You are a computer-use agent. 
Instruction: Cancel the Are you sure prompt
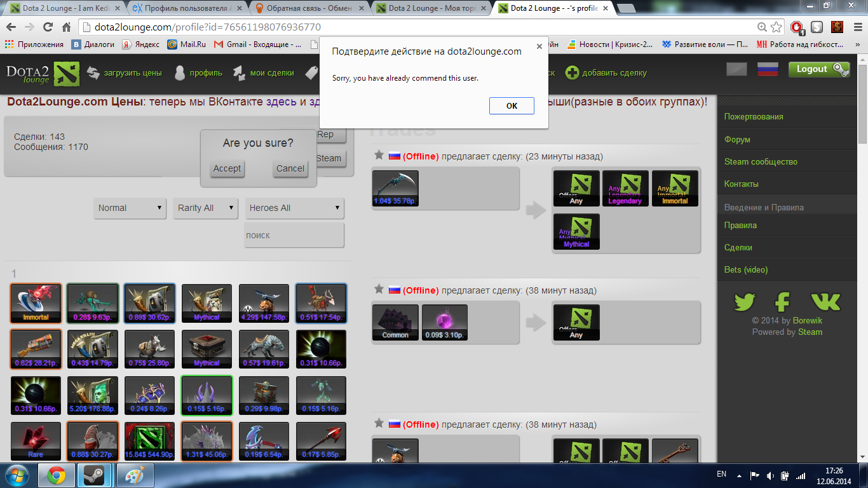click(290, 168)
